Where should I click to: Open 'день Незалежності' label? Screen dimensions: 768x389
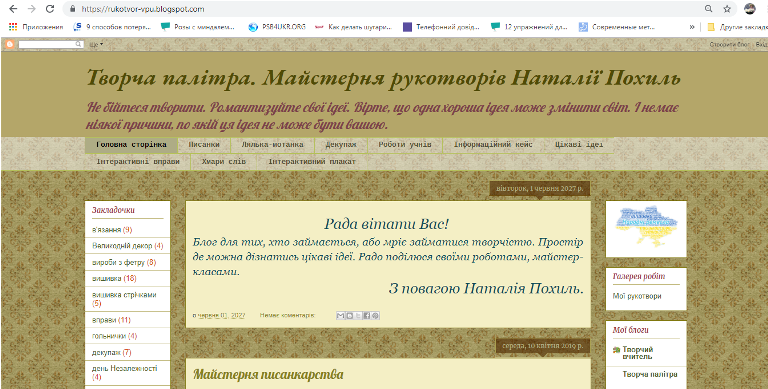pyautogui.click(x=124, y=368)
